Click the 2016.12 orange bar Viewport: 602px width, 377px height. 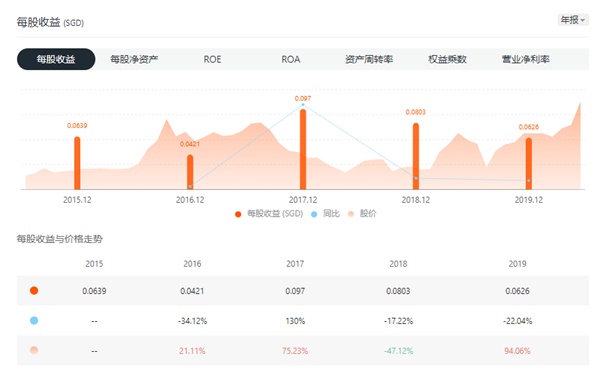tap(190, 172)
